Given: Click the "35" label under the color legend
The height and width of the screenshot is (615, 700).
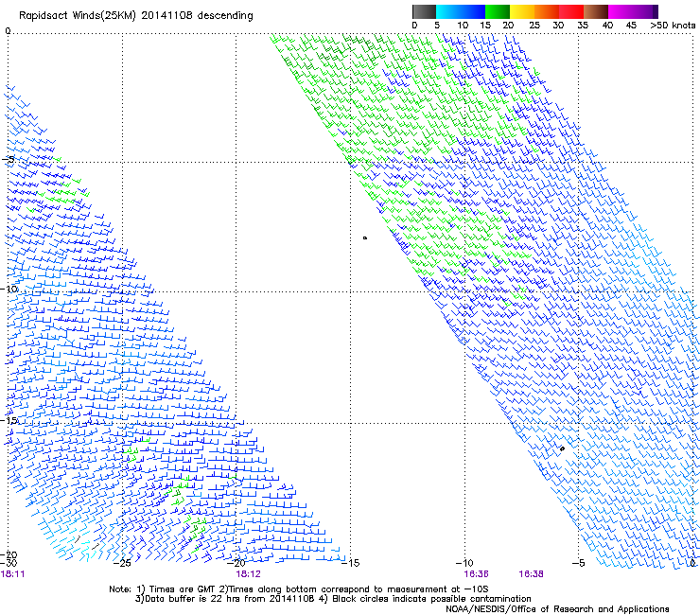Looking at the screenshot, I should pos(583,25).
